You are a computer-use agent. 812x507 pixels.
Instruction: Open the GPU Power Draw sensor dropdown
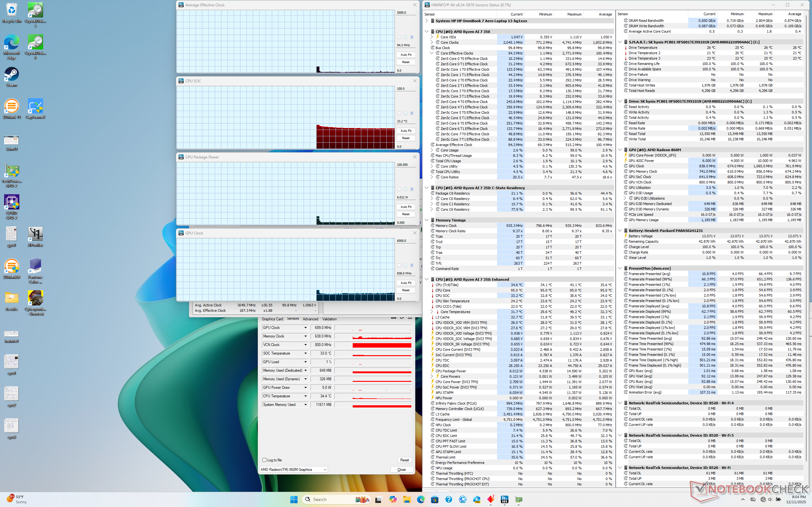pos(305,388)
